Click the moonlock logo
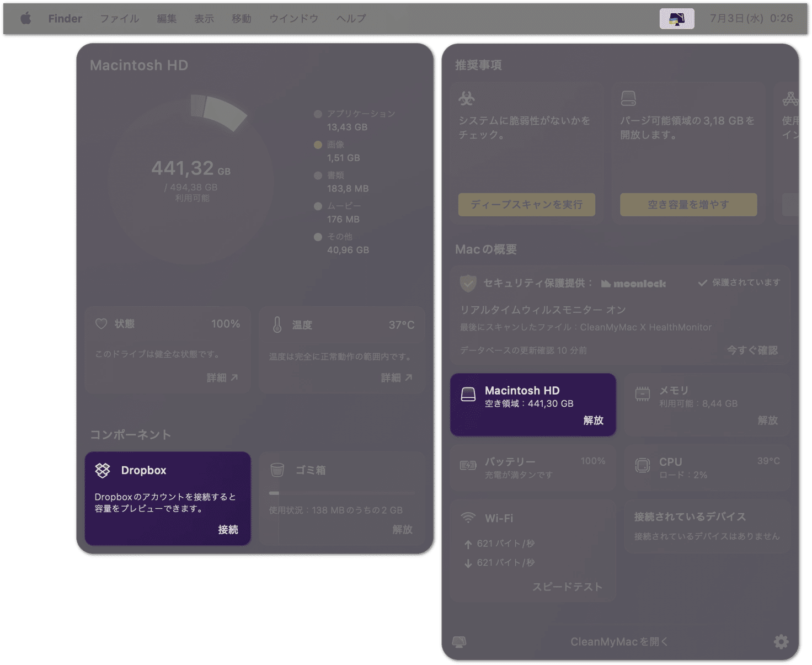Image resolution: width=812 pixels, height=665 pixels. [x=634, y=284]
